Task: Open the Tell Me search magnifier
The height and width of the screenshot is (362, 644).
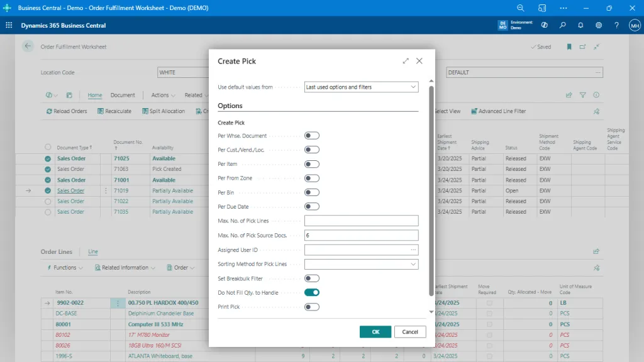Action: (562, 25)
